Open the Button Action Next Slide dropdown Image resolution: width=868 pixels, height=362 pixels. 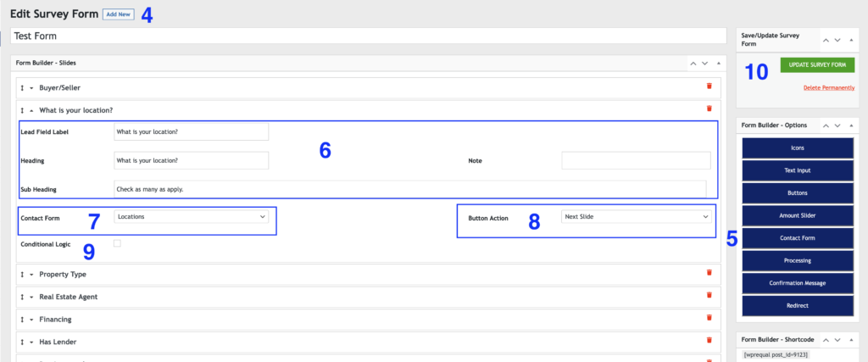tap(636, 217)
